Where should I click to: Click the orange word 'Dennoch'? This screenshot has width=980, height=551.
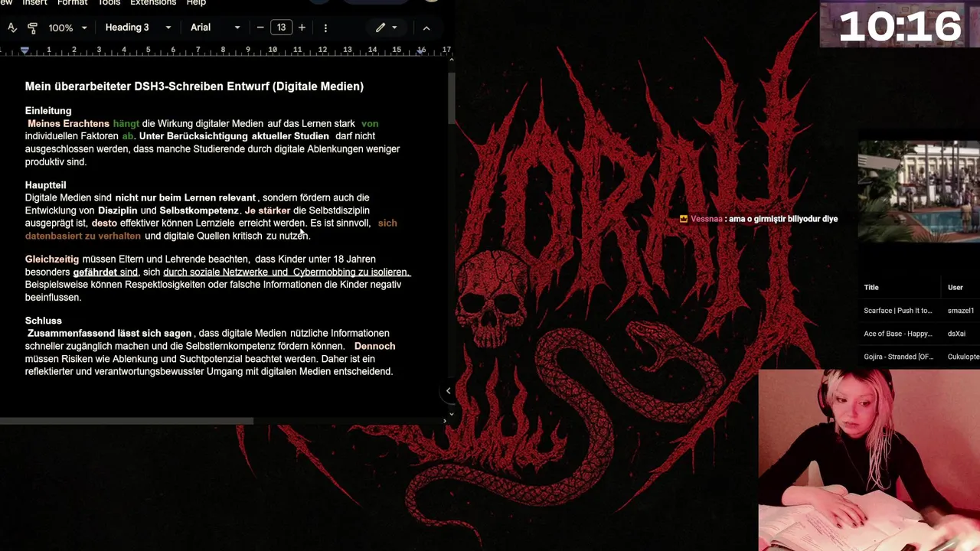point(374,346)
